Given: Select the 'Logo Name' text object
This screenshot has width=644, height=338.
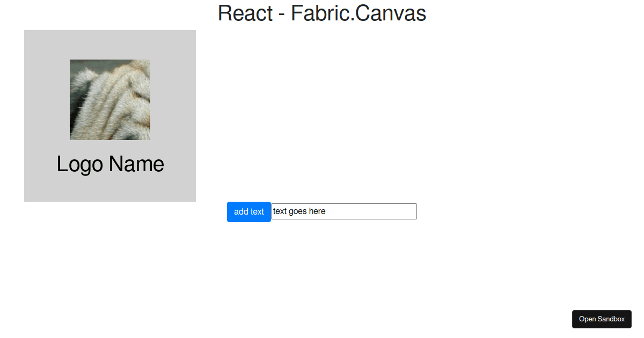Looking at the screenshot, I should pyautogui.click(x=110, y=164).
